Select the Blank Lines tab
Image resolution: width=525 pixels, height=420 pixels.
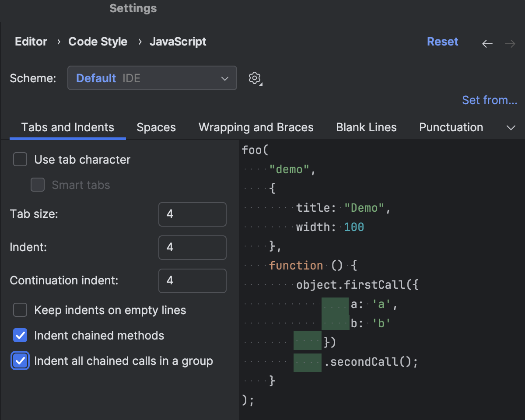pos(366,127)
